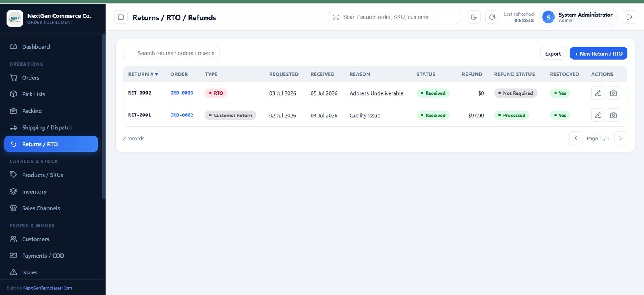Create a New Return / RTO
The width and height of the screenshot is (644, 295).
[598, 54]
